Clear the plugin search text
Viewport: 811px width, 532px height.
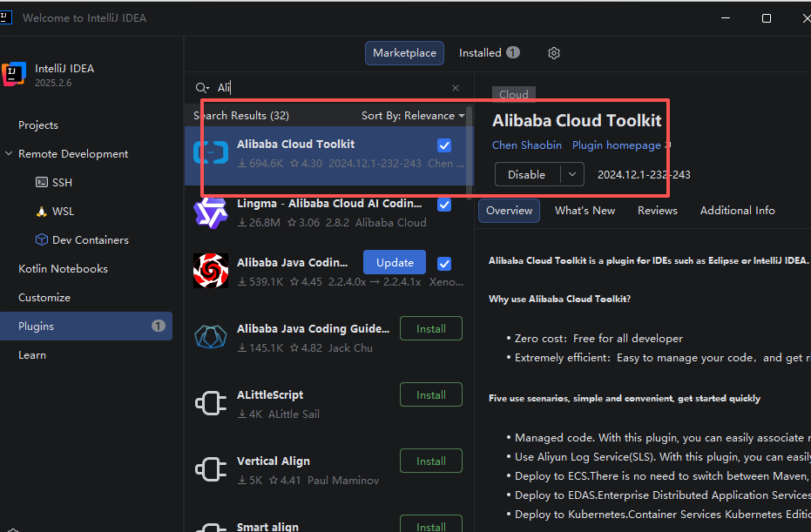(x=455, y=88)
